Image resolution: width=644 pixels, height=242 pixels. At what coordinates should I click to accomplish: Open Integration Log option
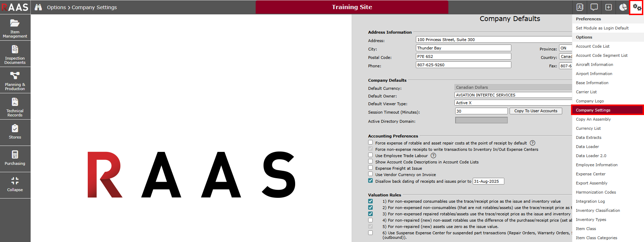click(x=608, y=201)
